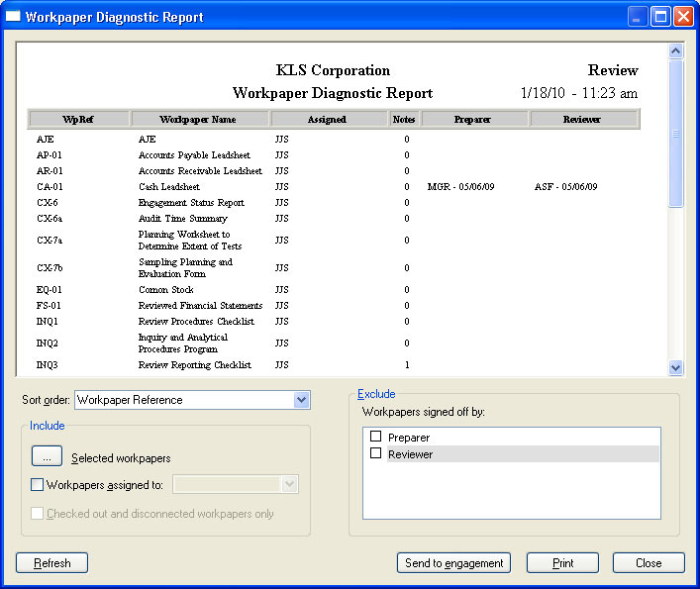Click the Workpaper Name column header

tap(200, 120)
